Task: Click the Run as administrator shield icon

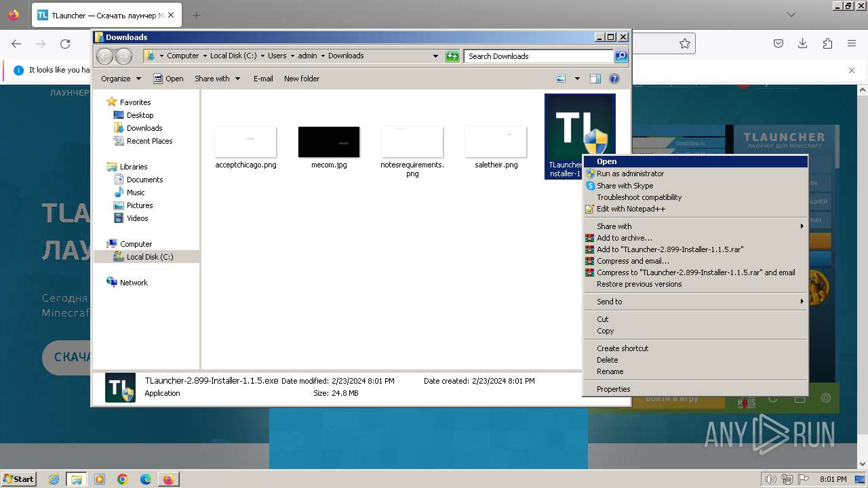Action: pyautogui.click(x=590, y=174)
